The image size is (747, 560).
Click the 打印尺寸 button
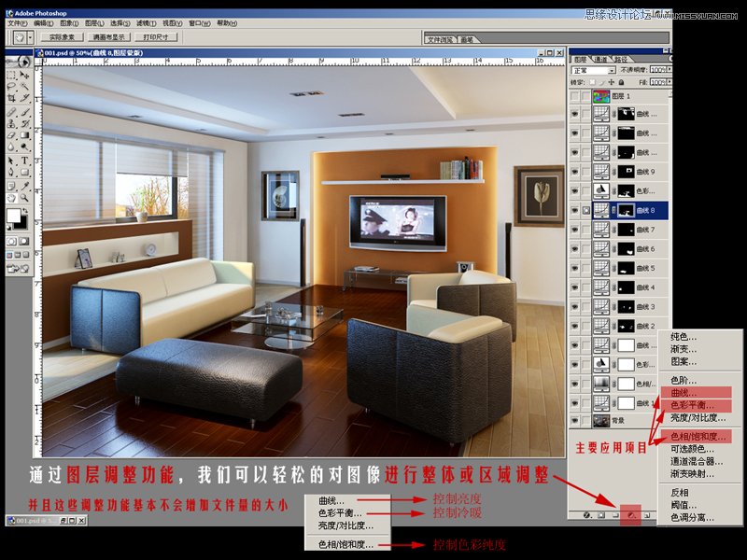pyautogui.click(x=156, y=37)
